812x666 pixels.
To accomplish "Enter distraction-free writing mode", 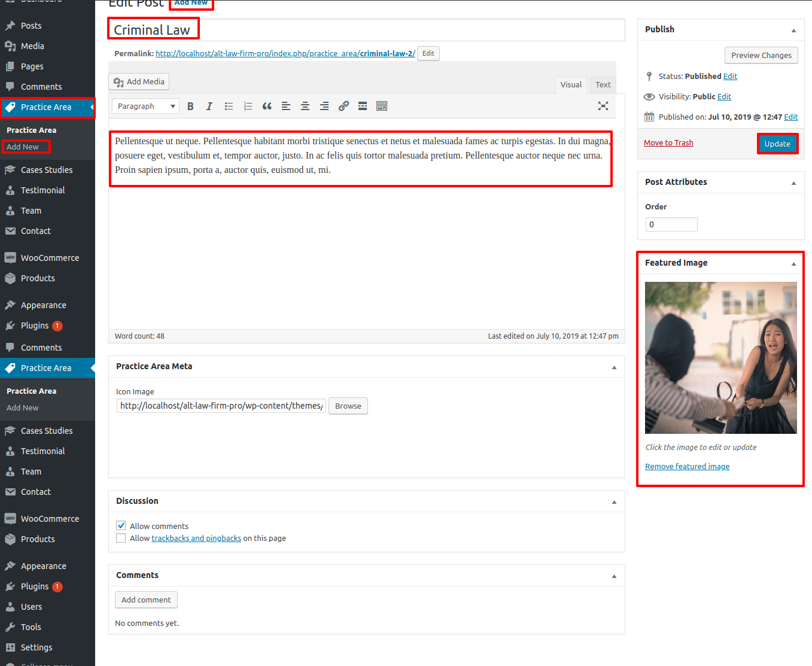I will click(x=603, y=106).
